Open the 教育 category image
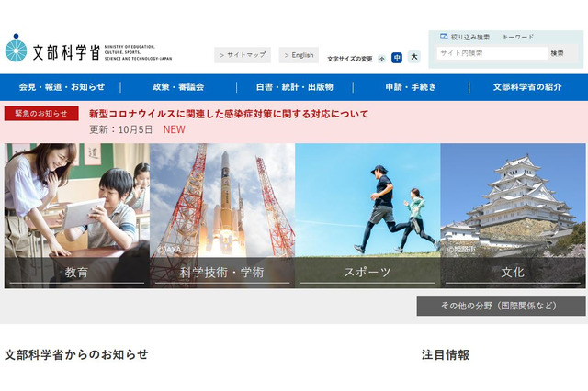 pos(77,216)
